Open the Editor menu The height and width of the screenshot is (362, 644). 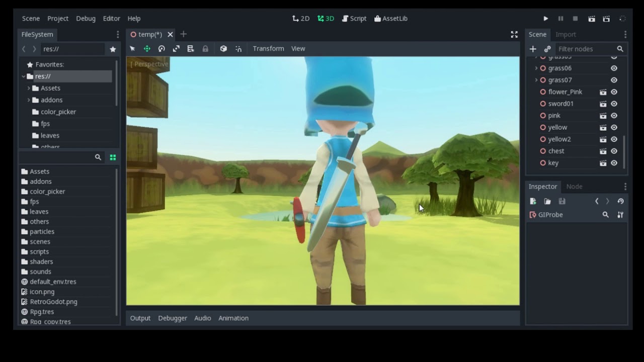112,19
